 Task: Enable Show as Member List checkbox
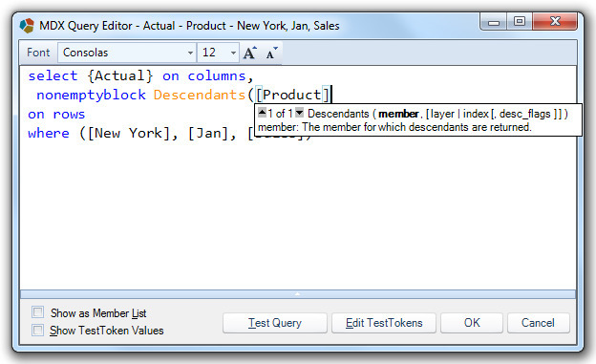[37, 312]
